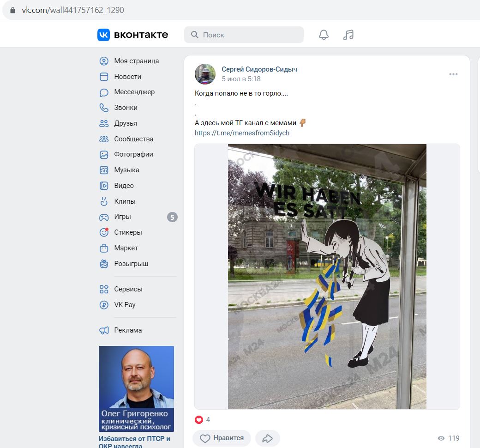Click the Звонки phone icon

point(104,108)
